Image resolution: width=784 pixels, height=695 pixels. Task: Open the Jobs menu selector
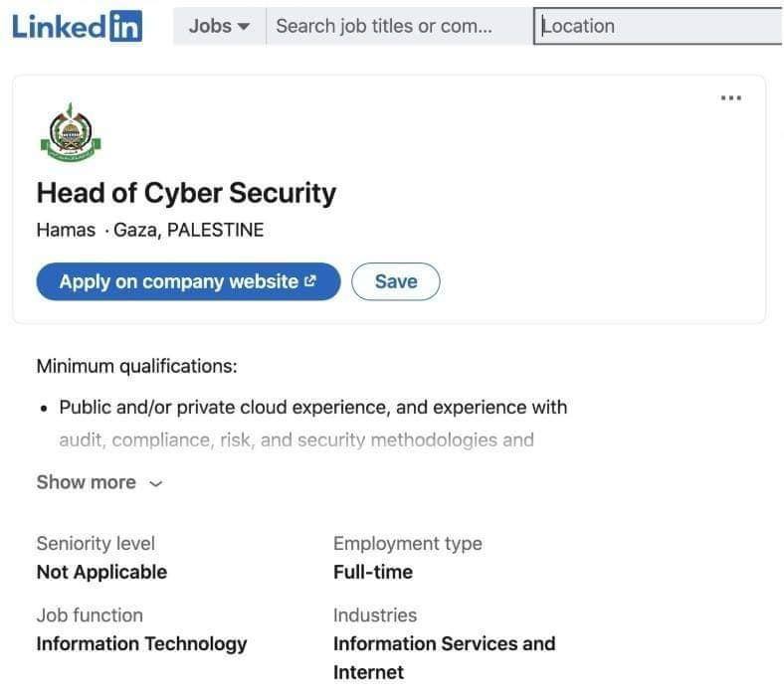(220, 26)
